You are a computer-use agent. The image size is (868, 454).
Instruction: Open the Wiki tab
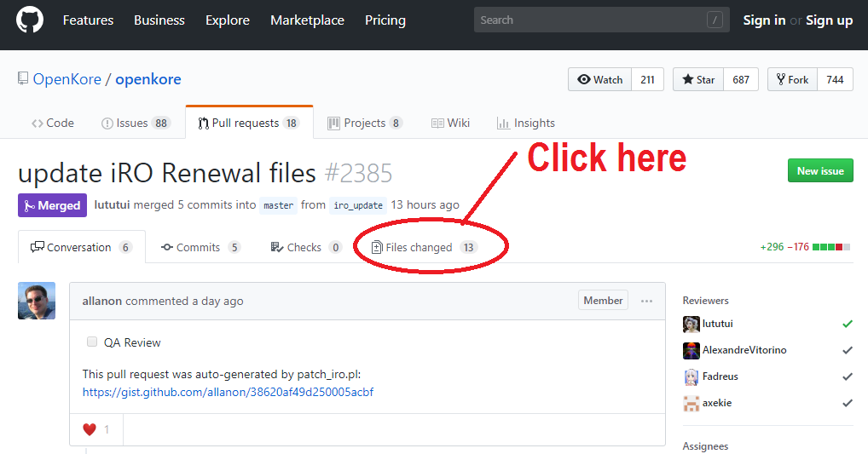coord(450,123)
